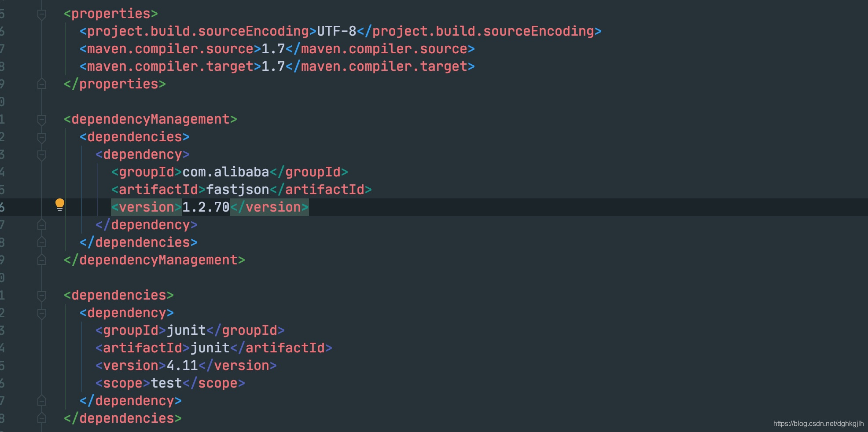Click the scope value test
The image size is (868, 432).
(166, 383)
